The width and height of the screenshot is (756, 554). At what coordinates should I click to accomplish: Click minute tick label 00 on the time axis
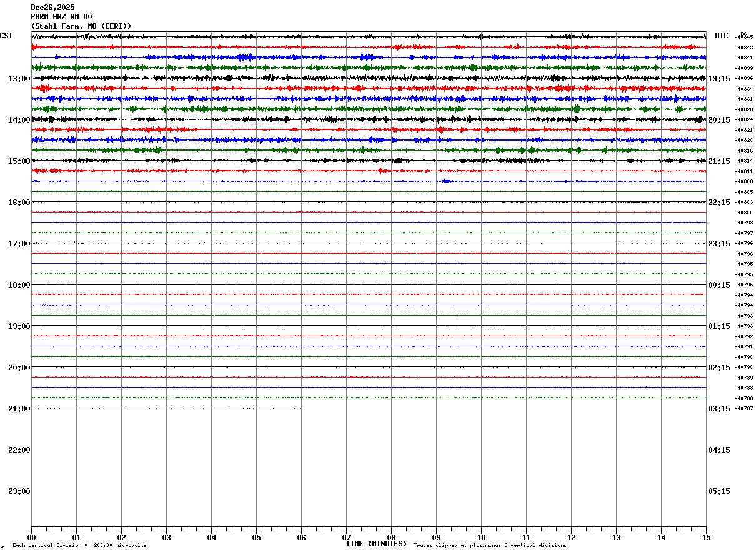tap(31, 538)
